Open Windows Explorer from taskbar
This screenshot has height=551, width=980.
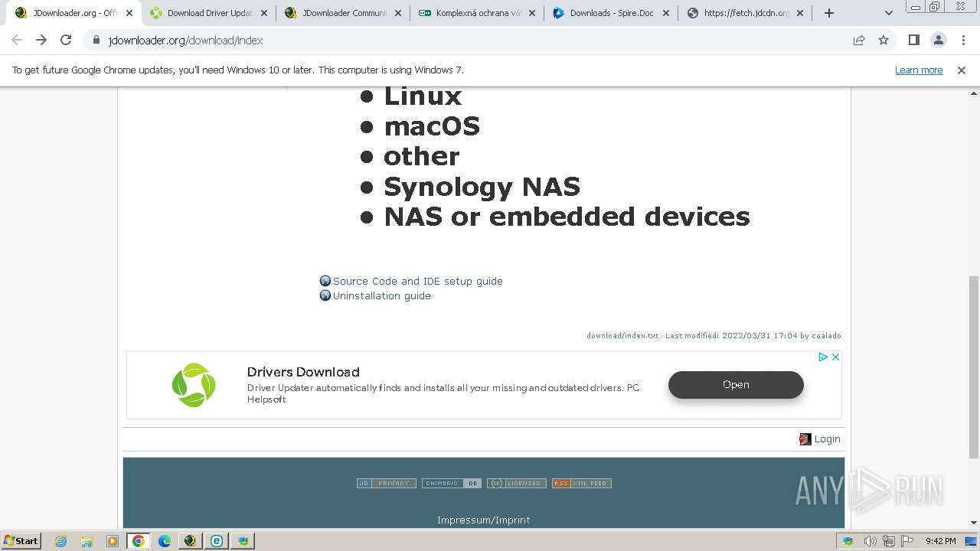(x=87, y=541)
